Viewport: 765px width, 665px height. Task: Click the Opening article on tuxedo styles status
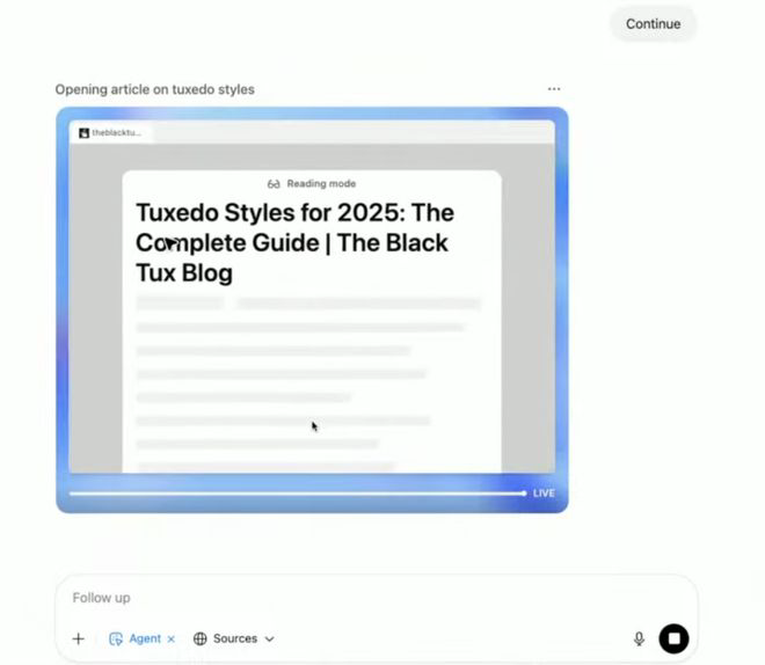click(155, 89)
